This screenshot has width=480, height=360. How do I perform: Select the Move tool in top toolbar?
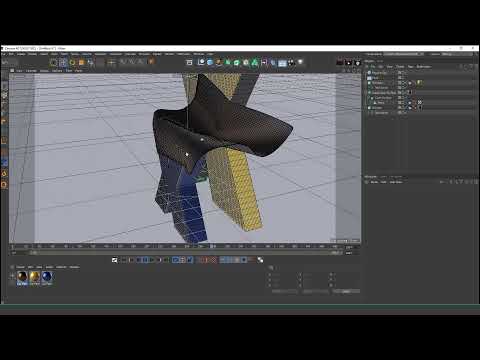pos(63,62)
